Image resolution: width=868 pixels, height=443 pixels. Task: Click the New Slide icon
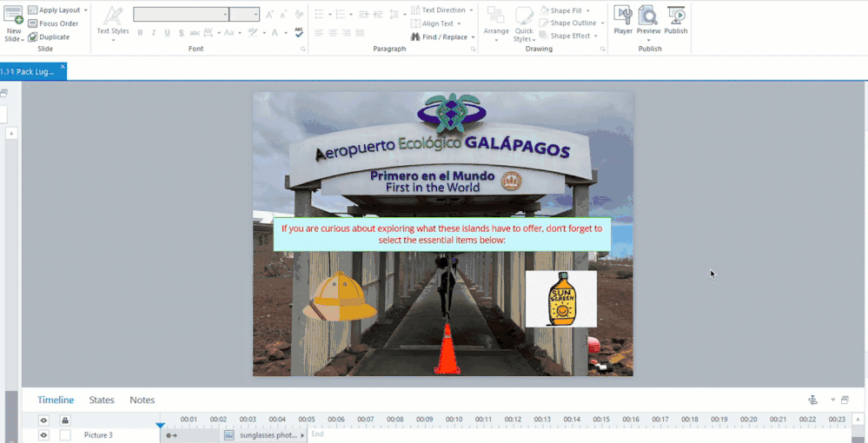[x=13, y=16]
